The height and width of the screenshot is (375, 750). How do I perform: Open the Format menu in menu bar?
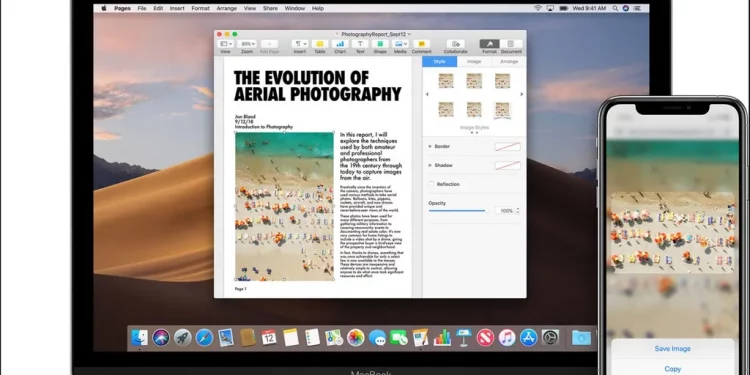pyautogui.click(x=200, y=8)
